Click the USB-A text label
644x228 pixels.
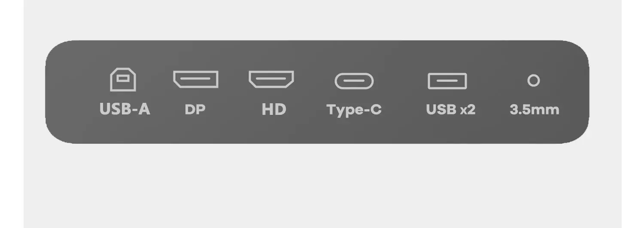[125, 109]
